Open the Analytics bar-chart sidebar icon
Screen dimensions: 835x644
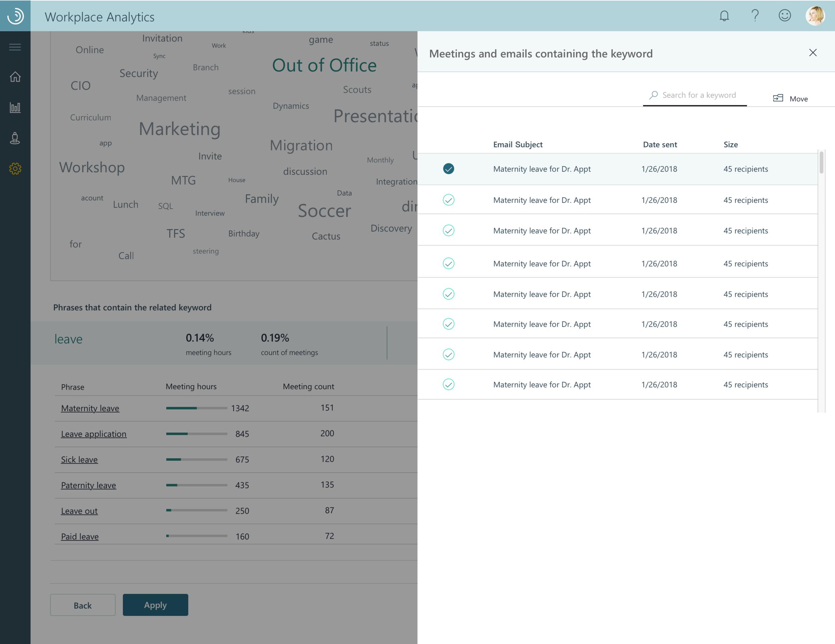point(15,108)
